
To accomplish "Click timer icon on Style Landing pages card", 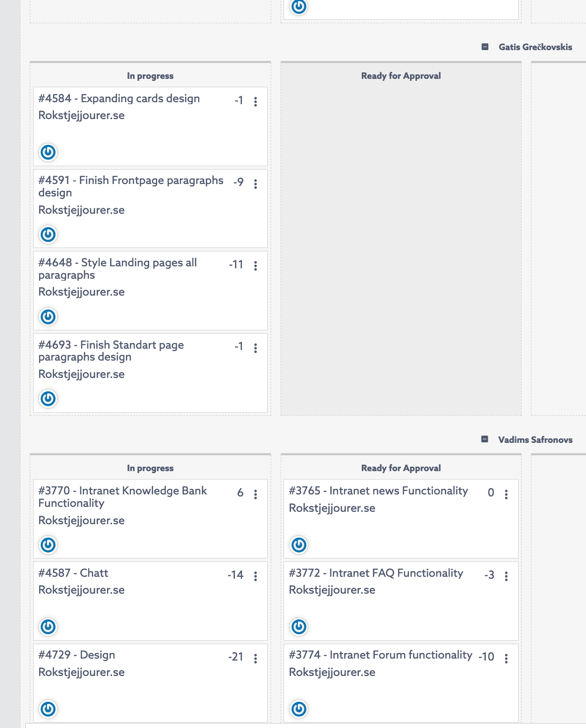I will point(48,316).
